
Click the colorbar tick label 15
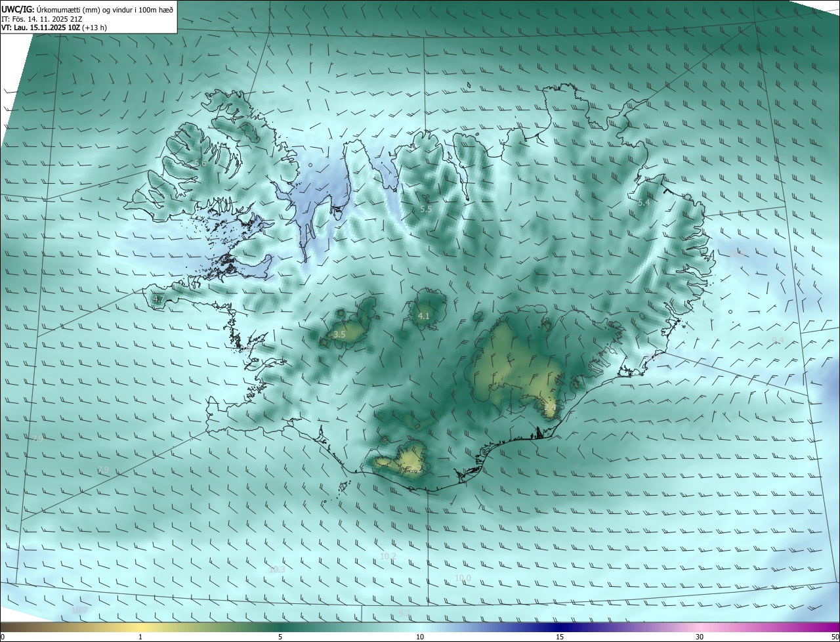pos(560,637)
